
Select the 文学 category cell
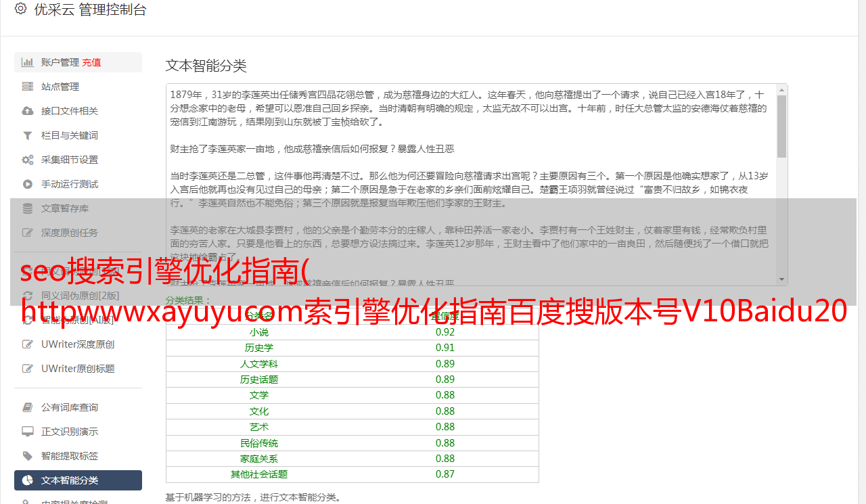coord(259,395)
